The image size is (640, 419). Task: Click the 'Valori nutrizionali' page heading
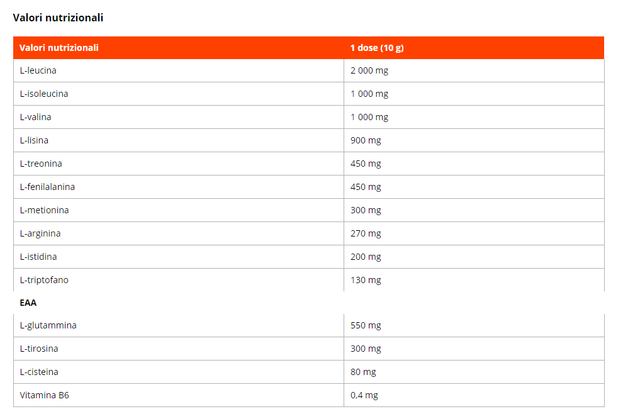58,18
